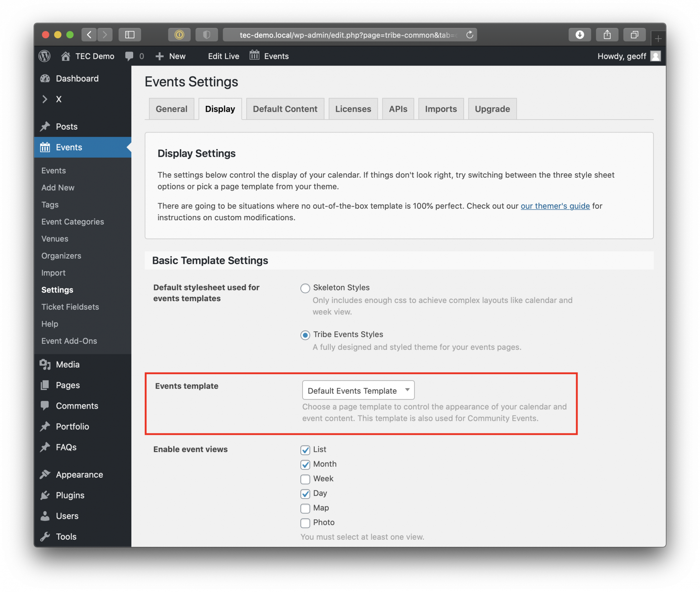Reload the page with refresh icon
This screenshot has width=700, height=592.
click(470, 35)
